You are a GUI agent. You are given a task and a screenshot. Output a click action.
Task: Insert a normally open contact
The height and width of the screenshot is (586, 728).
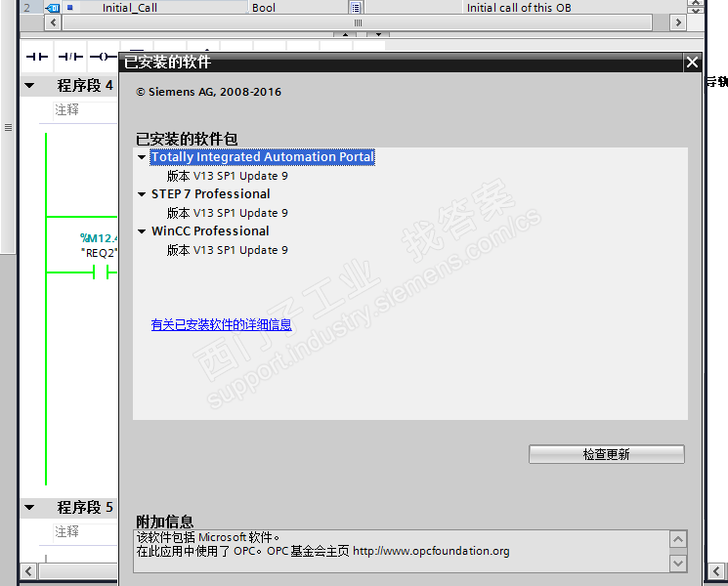37,57
